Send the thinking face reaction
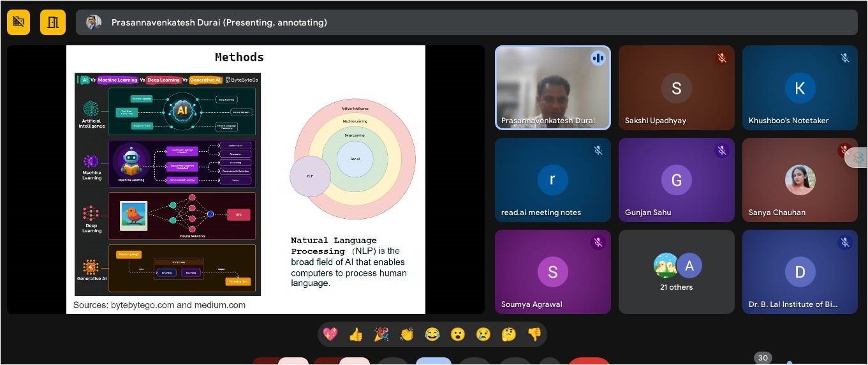Viewport: 868px width, 365px height. click(x=509, y=334)
